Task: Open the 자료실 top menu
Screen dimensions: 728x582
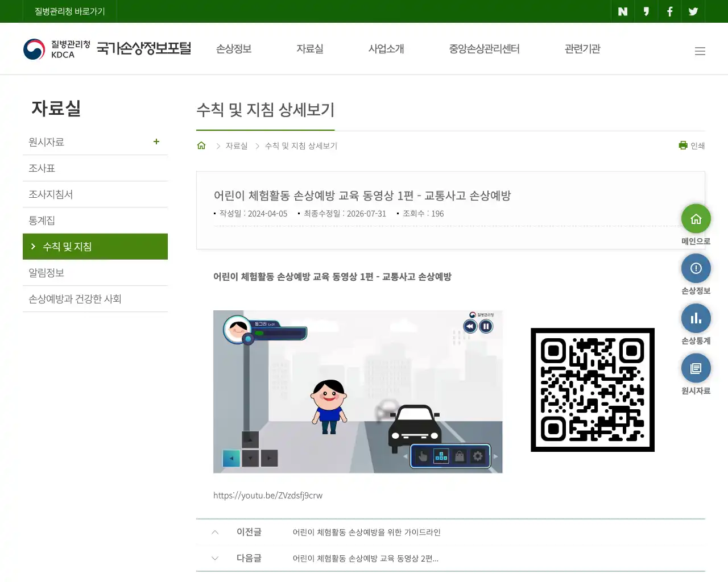Action: (x=310, y=49)
